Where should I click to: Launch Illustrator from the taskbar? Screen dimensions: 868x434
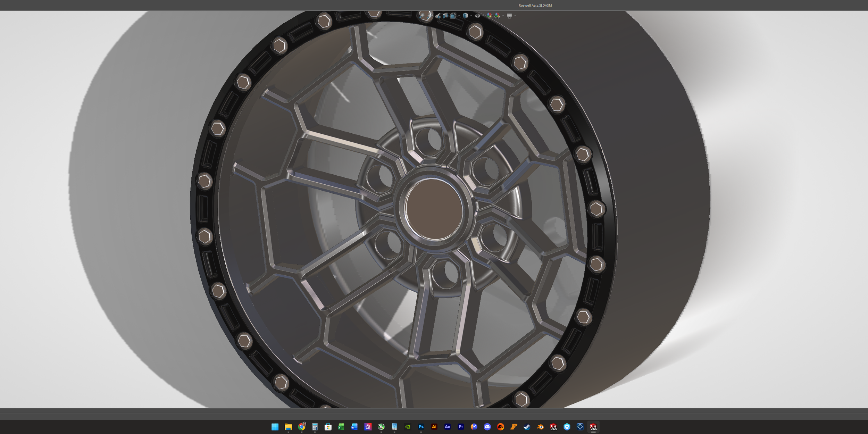pyautogui.click(x=434, y=427)
